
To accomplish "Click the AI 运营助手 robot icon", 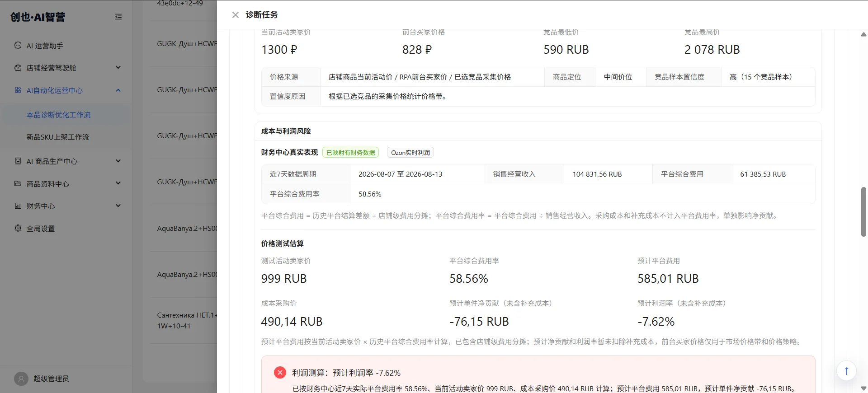I will 18,45.
